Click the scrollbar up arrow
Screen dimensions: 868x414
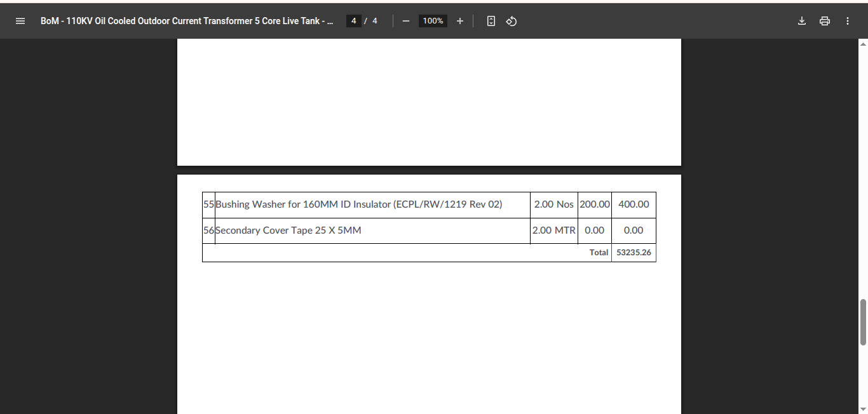863,44
